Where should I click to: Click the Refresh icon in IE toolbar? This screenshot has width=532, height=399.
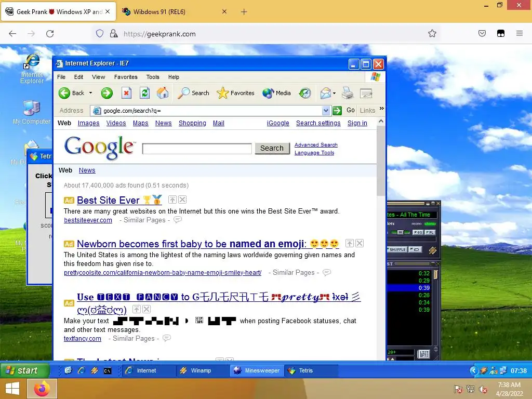coord(145,93)
